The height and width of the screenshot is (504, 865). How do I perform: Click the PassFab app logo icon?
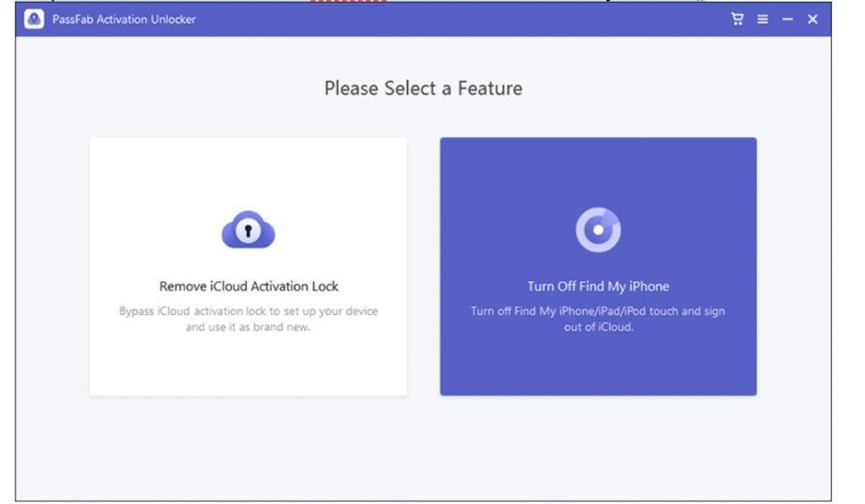[34, 19]
